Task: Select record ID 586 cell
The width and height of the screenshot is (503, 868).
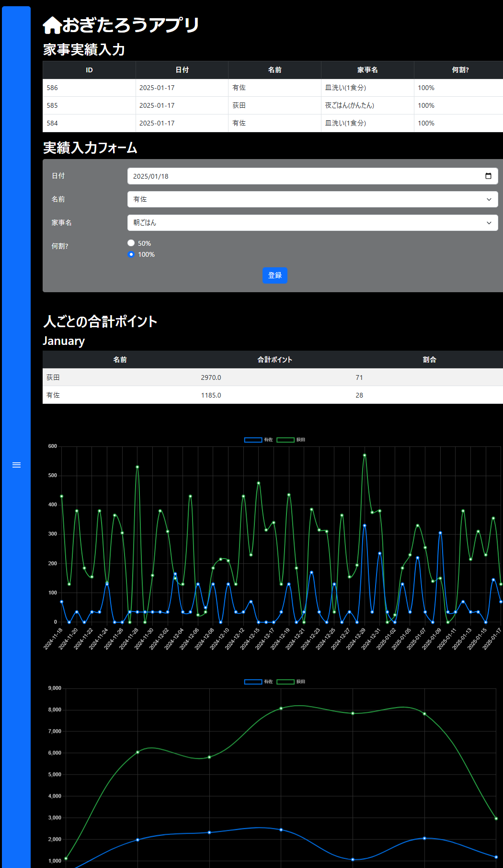Action: coord(89,88)
